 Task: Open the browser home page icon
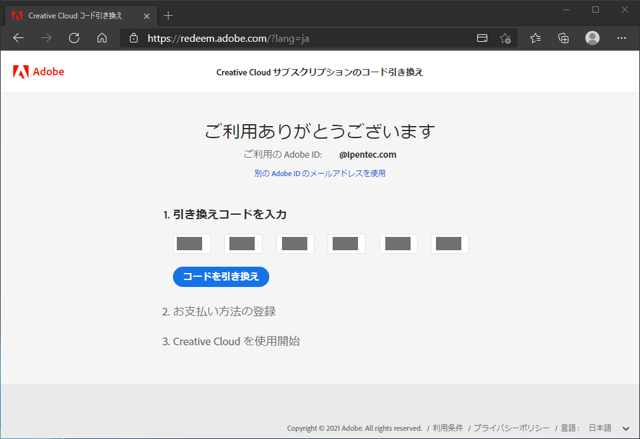pyautogui.click(x=102, y=38)
